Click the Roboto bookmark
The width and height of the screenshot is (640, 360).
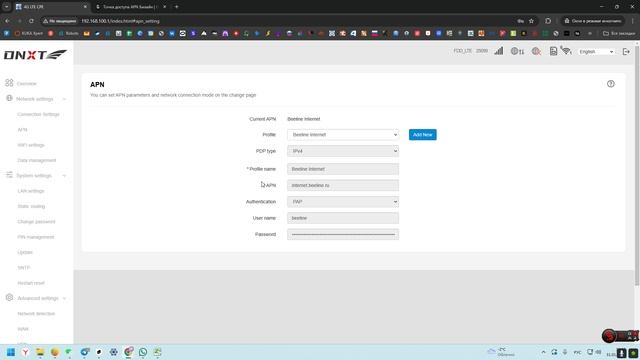(x=69, y=33)
